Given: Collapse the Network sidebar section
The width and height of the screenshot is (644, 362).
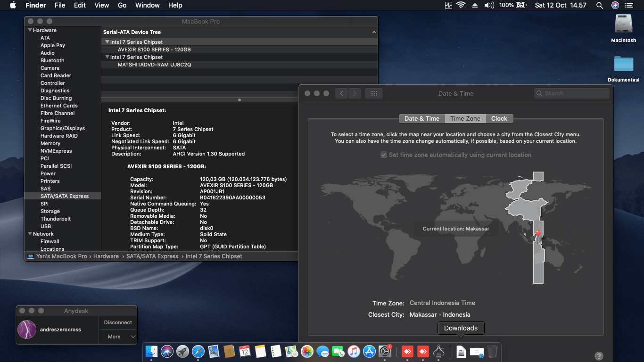Looking at the screenshot, I should pos(30,234).
